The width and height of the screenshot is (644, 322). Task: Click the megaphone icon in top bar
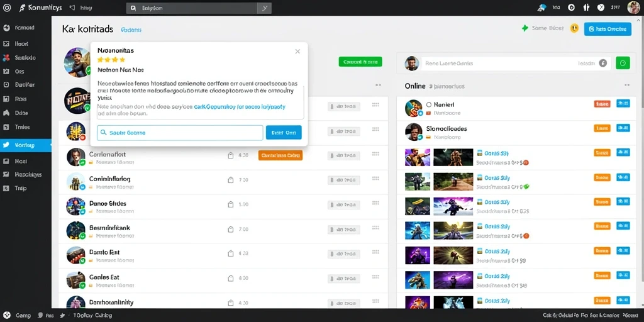point(72,8)
